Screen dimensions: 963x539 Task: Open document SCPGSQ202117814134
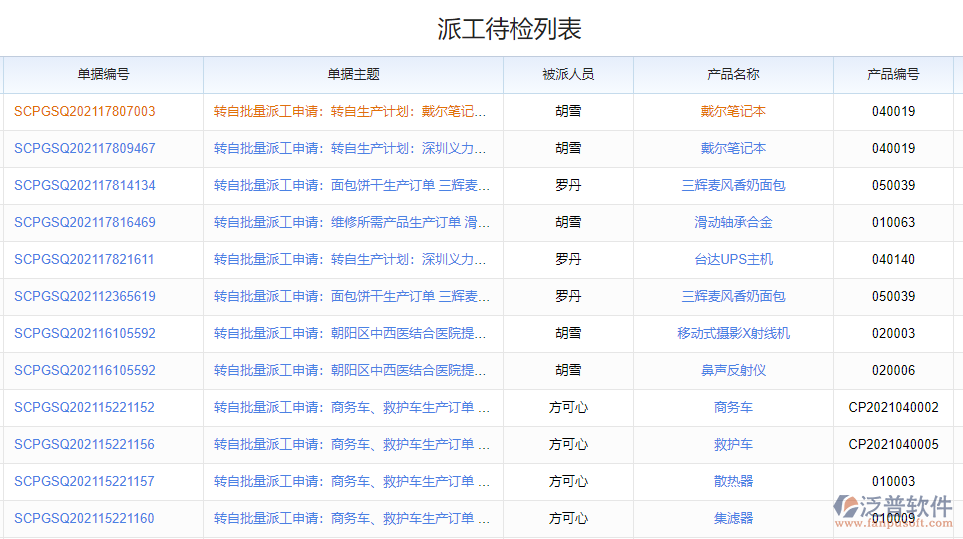point(85,185)
